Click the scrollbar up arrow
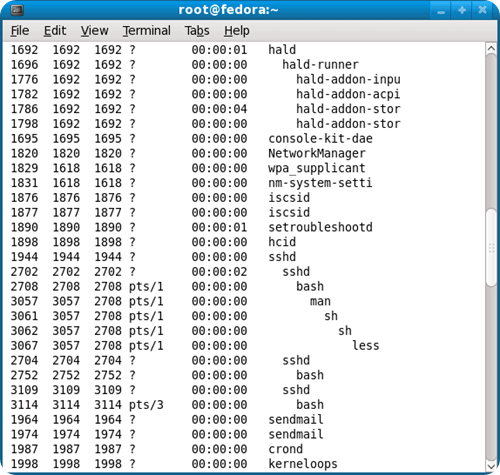This screenshot has height=475, width=500. click(491, 49)
